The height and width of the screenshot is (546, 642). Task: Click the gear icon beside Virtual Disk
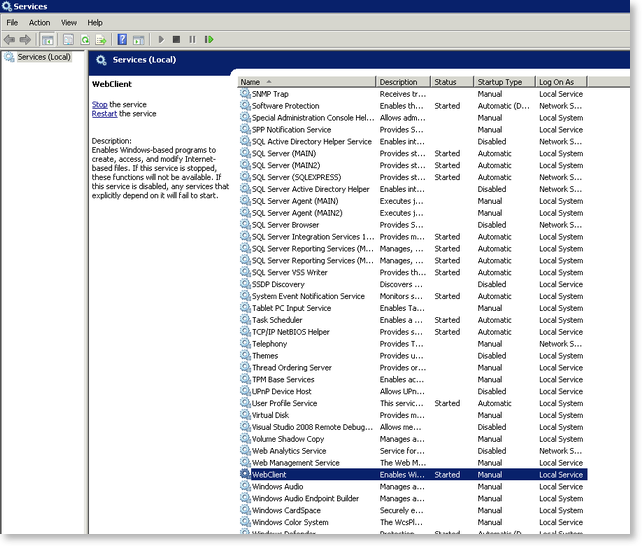[x=245, y=415]
